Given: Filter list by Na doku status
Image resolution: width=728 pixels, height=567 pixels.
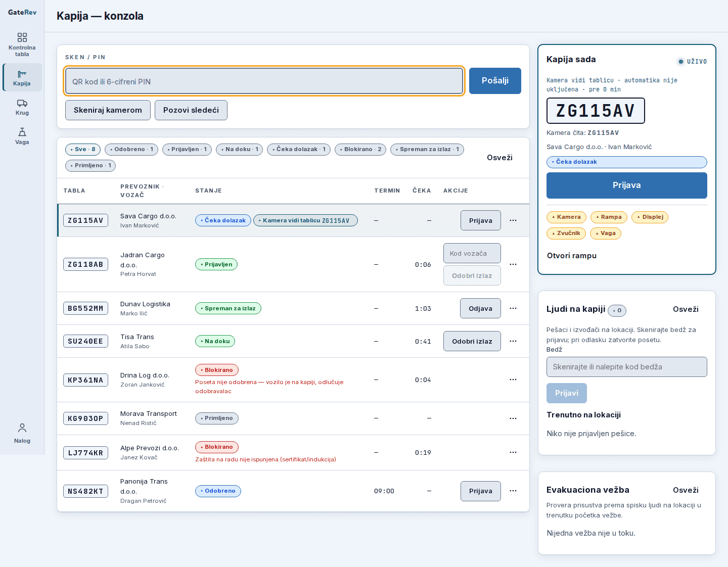Looking at the screenshot, I should pos(240,150).
